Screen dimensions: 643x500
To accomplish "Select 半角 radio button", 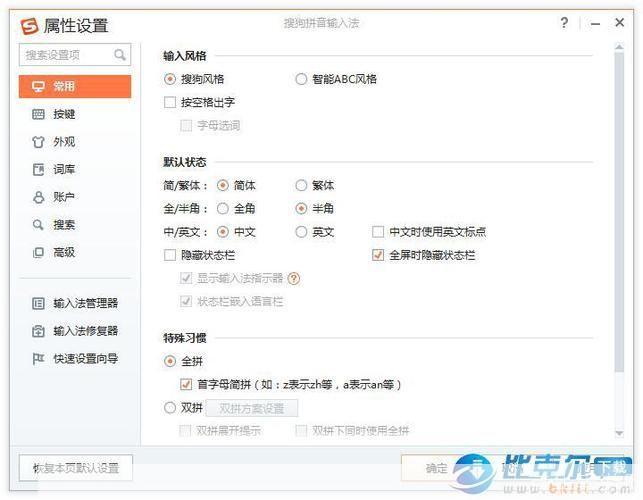I will click(x=301, y=209).
